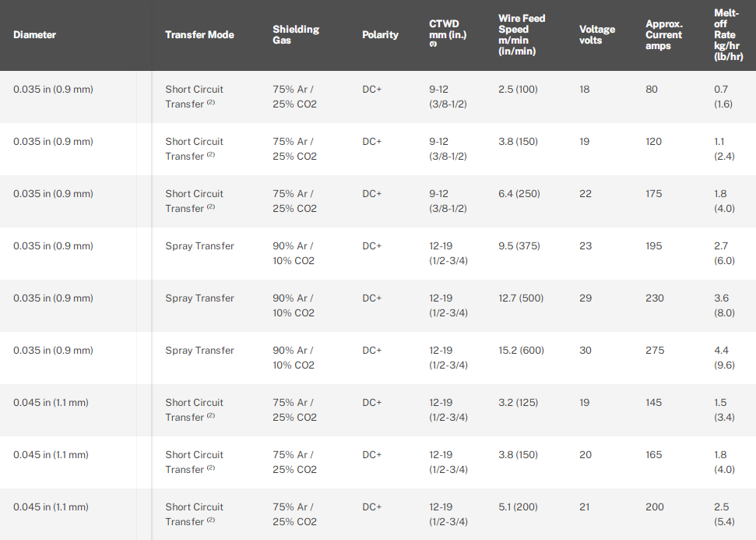Screen dimensions: 756x540
Task: Click the Melt-off Rate column header
Action: [x=728, y=34]
